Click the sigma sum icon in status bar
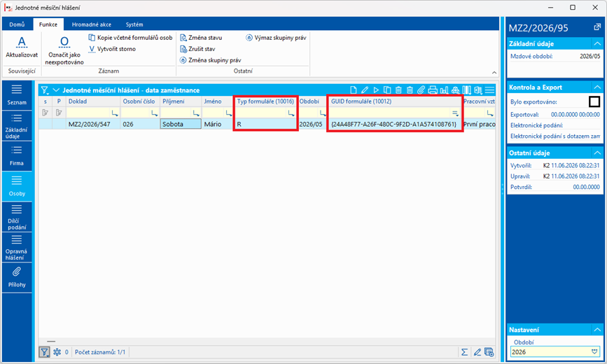Image resolution: width=607 pixels, height=364 pixels. coord(464,352)
